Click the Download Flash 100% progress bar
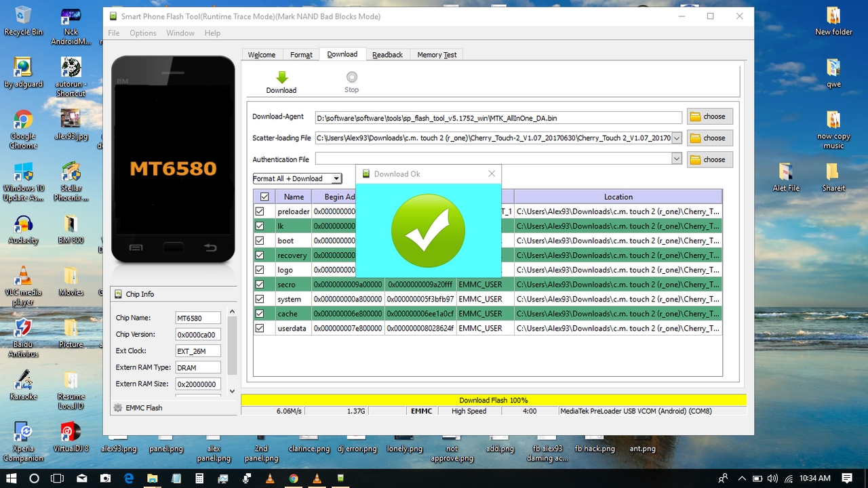This screenshot has width=868, height=488. click(x=494, y=400)
